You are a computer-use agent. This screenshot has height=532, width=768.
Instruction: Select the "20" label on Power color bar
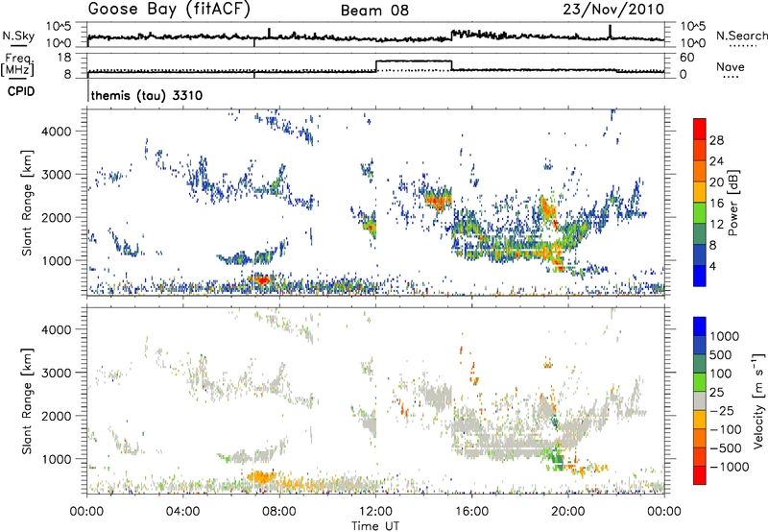[716, 182]
